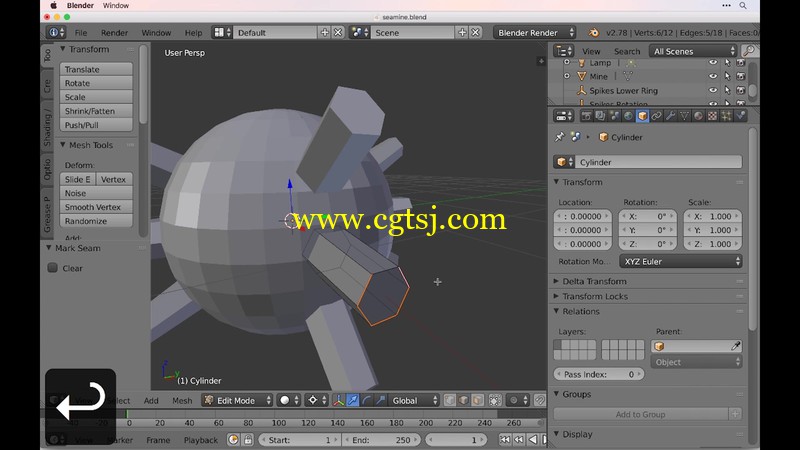Hide the Lamp object via eye icon
The image size is (800, 450).
tap(713, 62)
